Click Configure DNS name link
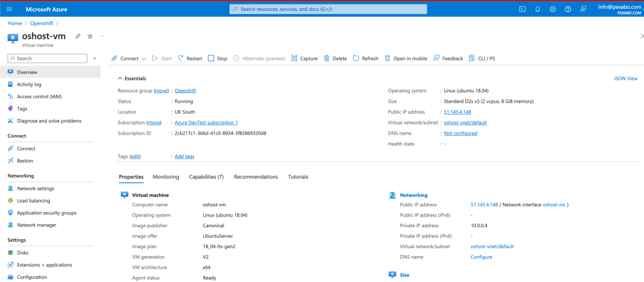This screenshot has width=644, height=282. tap(482, 257)
